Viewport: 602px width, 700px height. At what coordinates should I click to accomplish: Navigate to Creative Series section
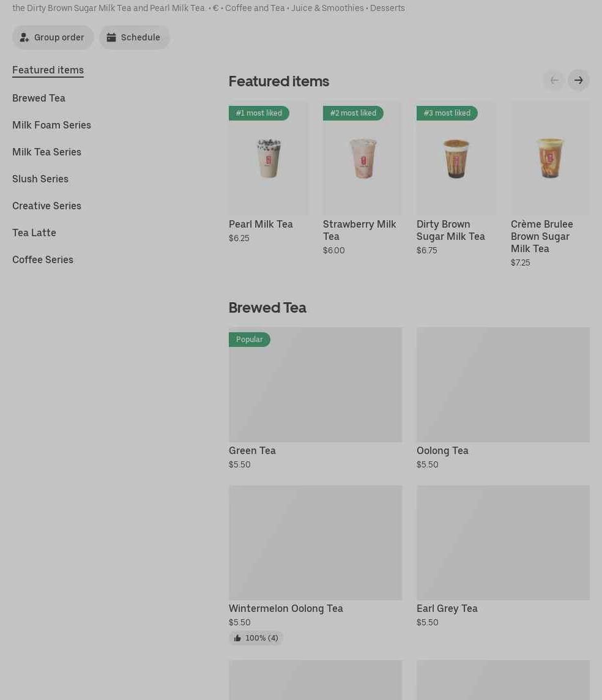[46, 206]
